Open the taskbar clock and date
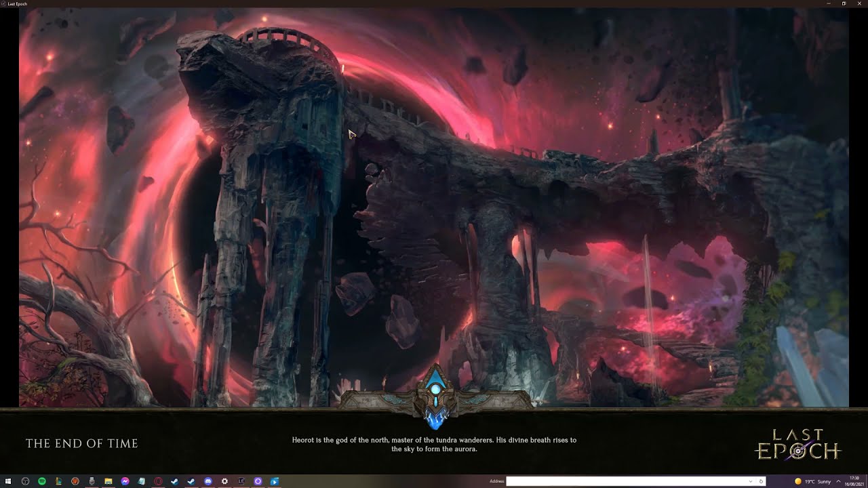Screen dimensions: 868x488 854,481
